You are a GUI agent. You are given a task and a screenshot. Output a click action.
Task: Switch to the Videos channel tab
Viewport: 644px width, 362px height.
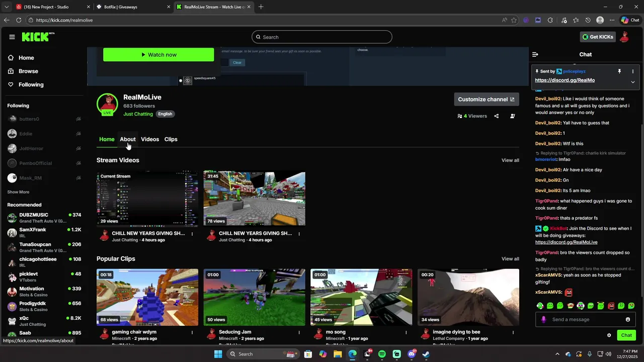[x=150, y=139]
